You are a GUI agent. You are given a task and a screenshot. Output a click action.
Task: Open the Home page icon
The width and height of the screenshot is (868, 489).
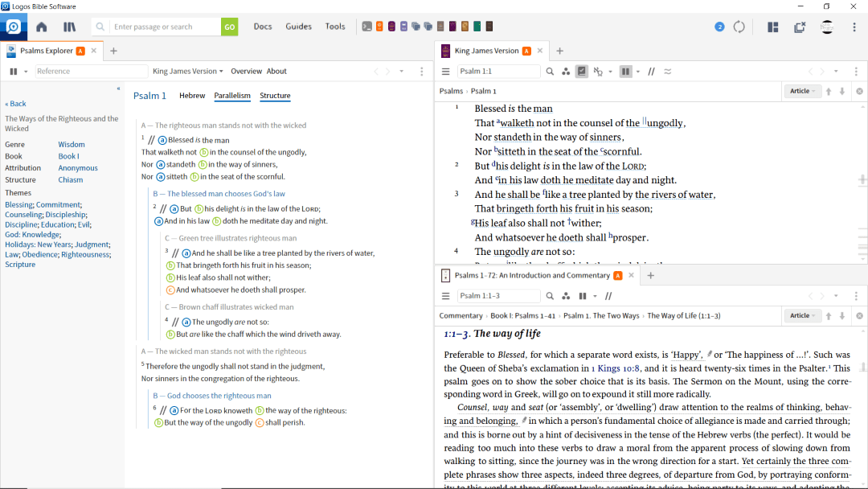pos(42,27)
